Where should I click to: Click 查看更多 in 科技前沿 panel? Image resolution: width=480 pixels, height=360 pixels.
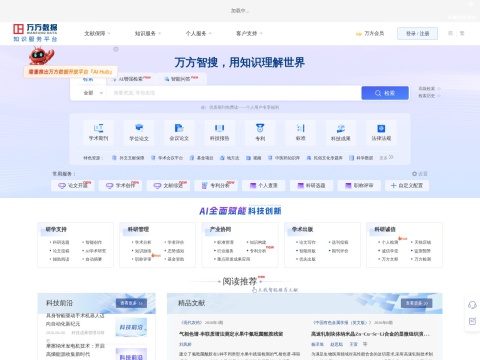pyautogui.click(x=131, y=303)
